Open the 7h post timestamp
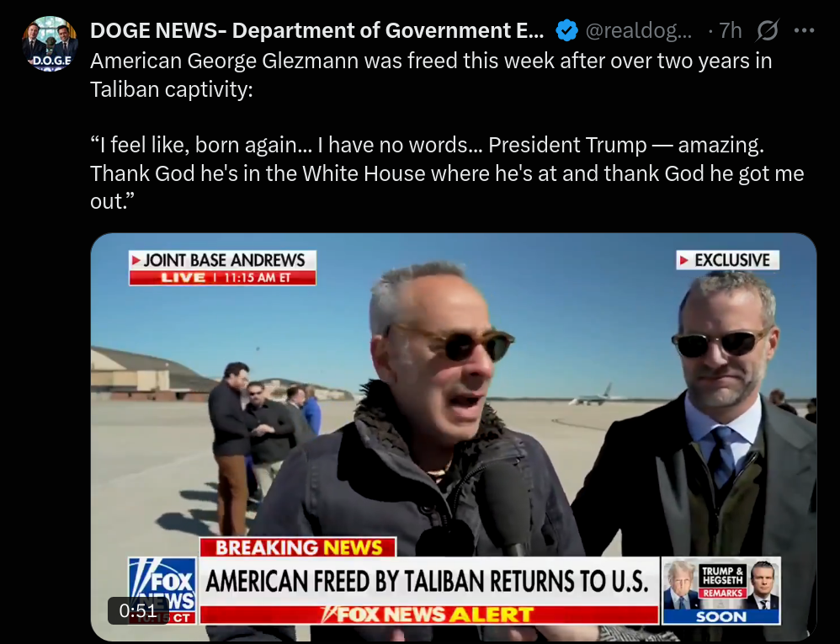 [731, 30]
